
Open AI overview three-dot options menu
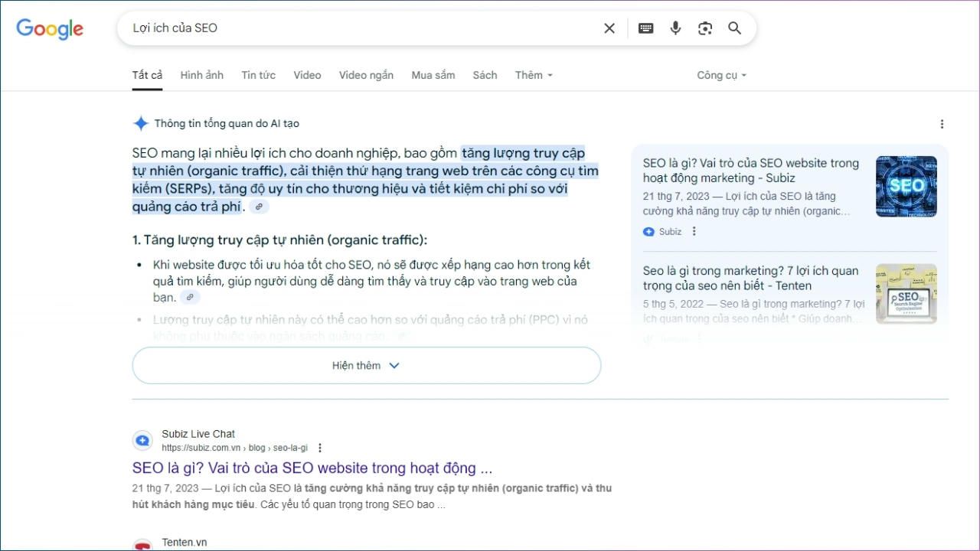point(942,124)
